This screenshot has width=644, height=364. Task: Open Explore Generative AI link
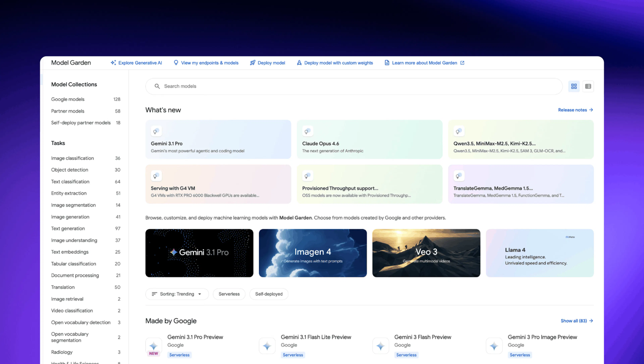137,63
